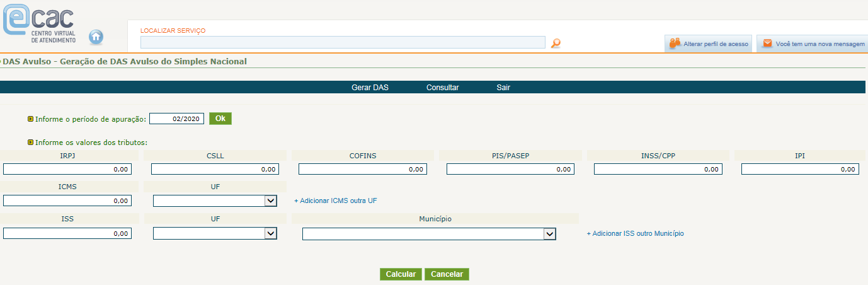This screenshot has height=285, width=868.
Task: Click the IRPJ value field
Action: point(67,169)
